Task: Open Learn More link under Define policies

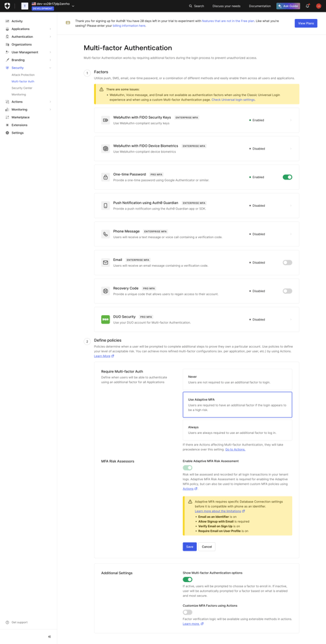Action: click(102, 356)
